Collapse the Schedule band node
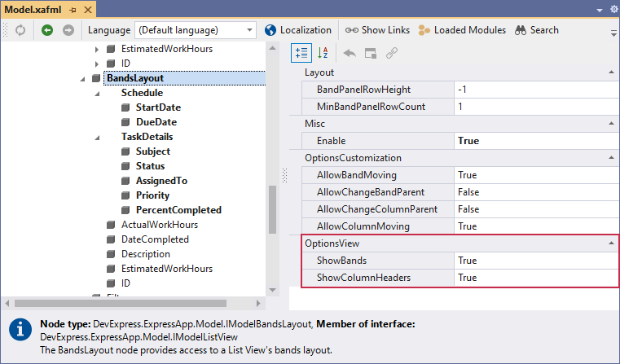Image resolution: width=620 pixels, height=364 pixels. (97, 94)
